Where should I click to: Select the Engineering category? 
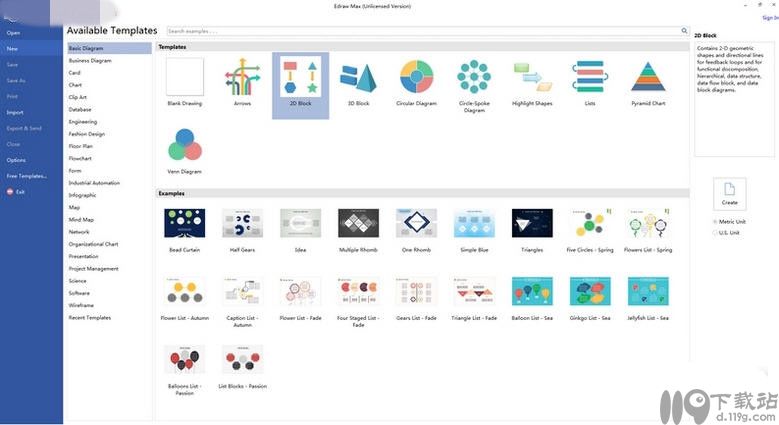[x=83, y=122]
